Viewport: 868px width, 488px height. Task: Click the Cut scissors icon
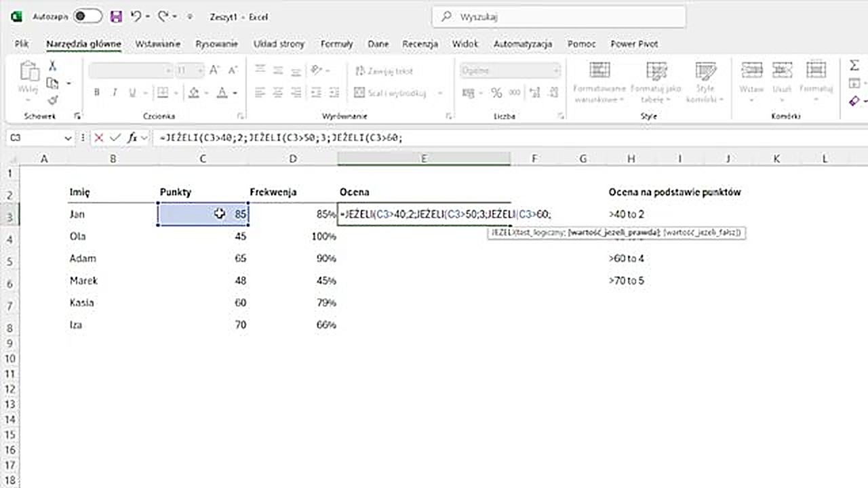tap(52, 66)
